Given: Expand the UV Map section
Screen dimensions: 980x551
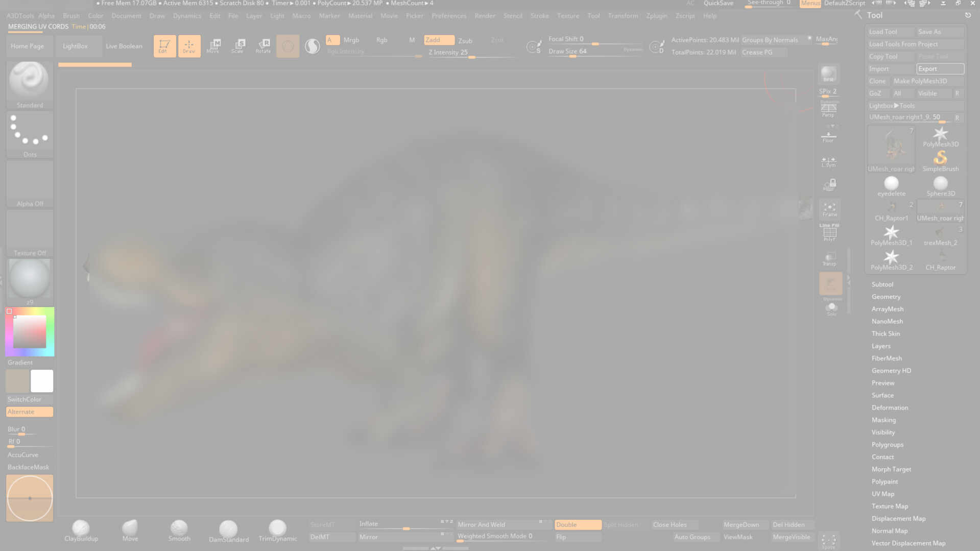Looking at the screenshot, I should click(x=882, y=494).
